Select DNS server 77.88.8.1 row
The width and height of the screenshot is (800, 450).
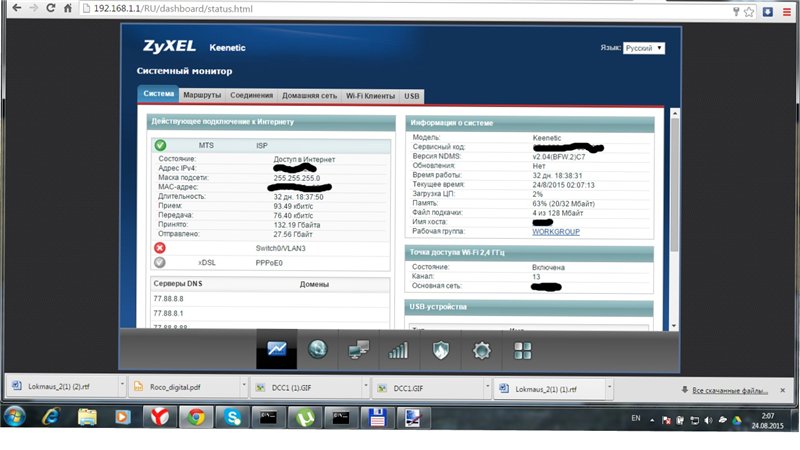270,313
